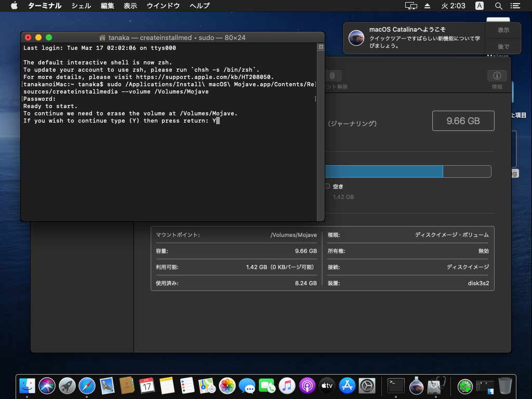
Task: Switch to Terminal icon in Dock
Action: point(396,386)
